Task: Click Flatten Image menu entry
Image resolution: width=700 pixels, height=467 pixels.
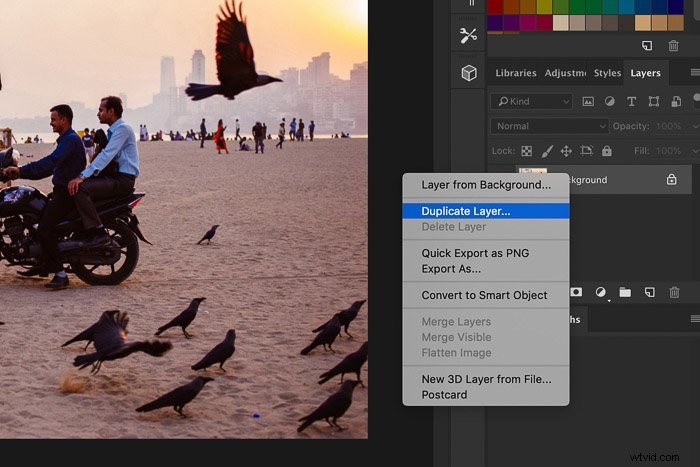Action: click(486, 353)
